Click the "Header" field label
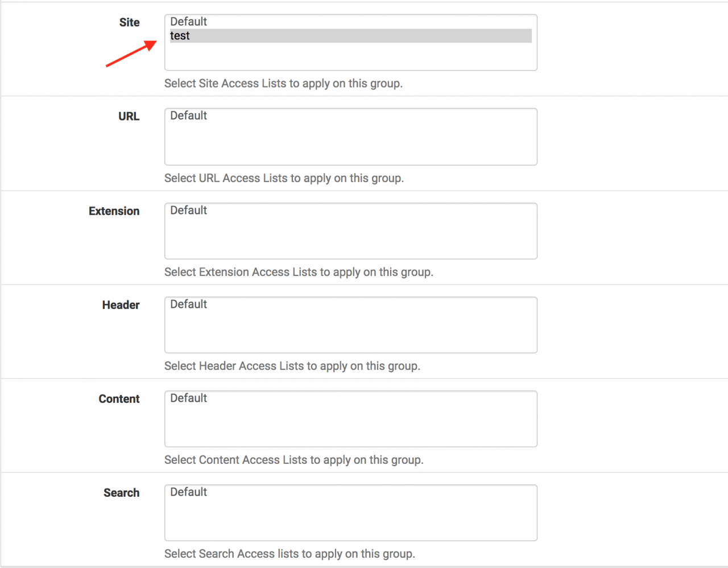Viewport: 728px width, 568px height. click(121, 305)
